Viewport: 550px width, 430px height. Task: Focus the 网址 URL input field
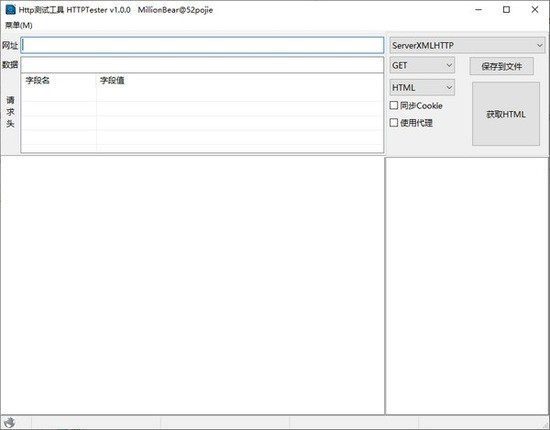202,45
